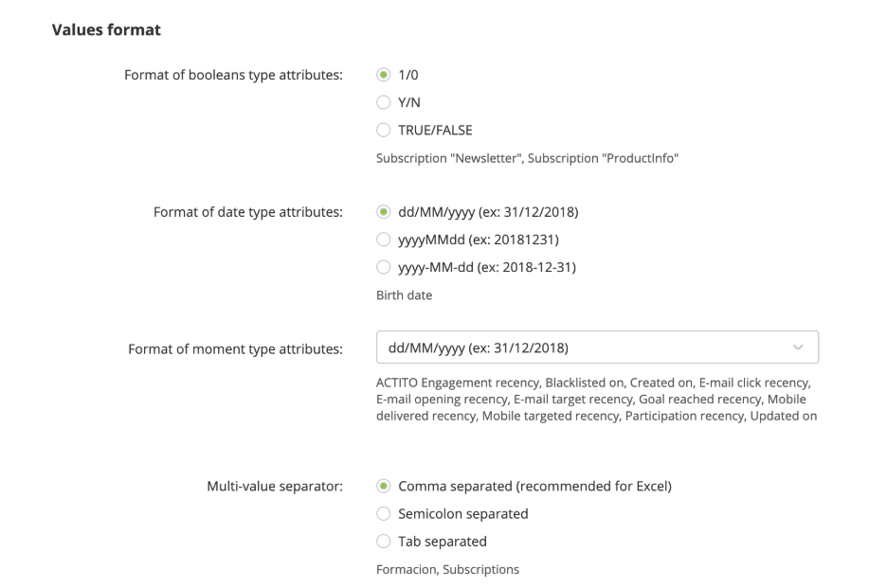Choose the Y/N boolean format option

coord(383,102)
